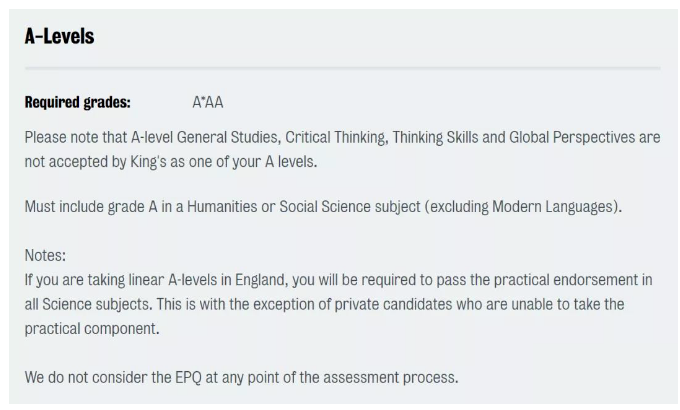Image resolution: width=680 pixels, height=410 pixels.
Task: Click the horizontal divider under A-Levels
Action: (343, 68)
